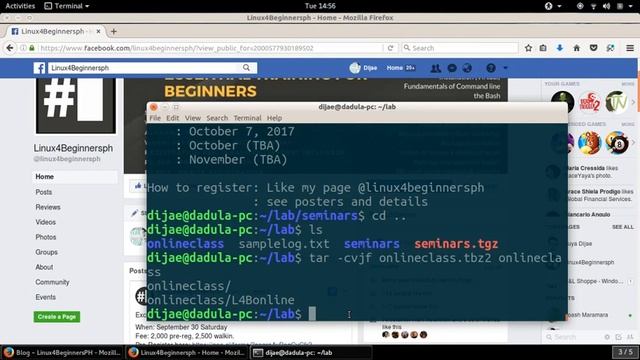This screenshot has width=640, height=360.
Task: Open the accessibility menu in the top bar
Action: coord(548,6)
